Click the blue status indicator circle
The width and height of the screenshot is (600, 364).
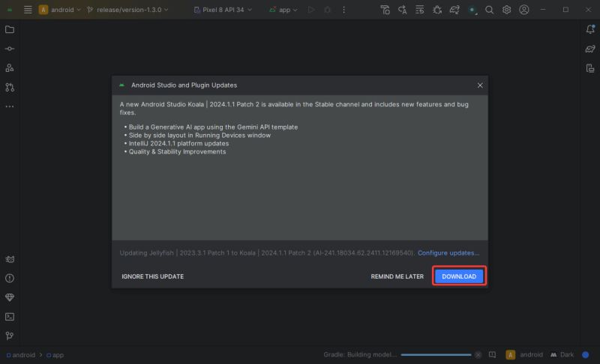[586, 355]
